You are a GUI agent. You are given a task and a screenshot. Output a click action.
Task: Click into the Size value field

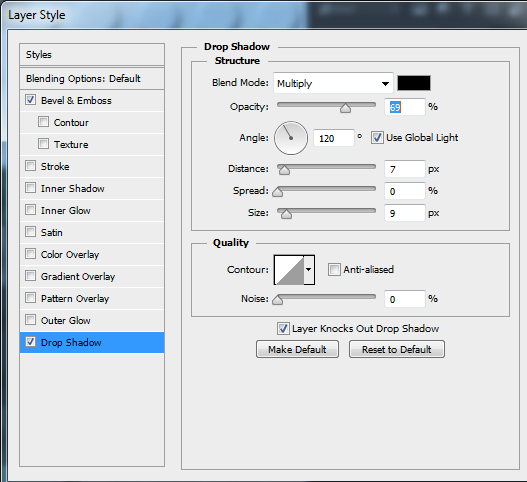click(405, 213)
